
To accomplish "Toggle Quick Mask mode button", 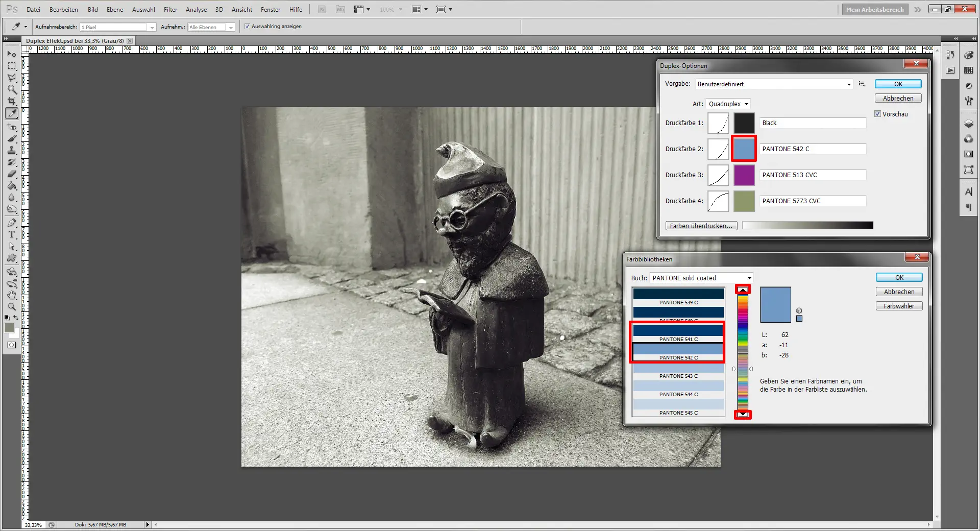I will point(11,345).
